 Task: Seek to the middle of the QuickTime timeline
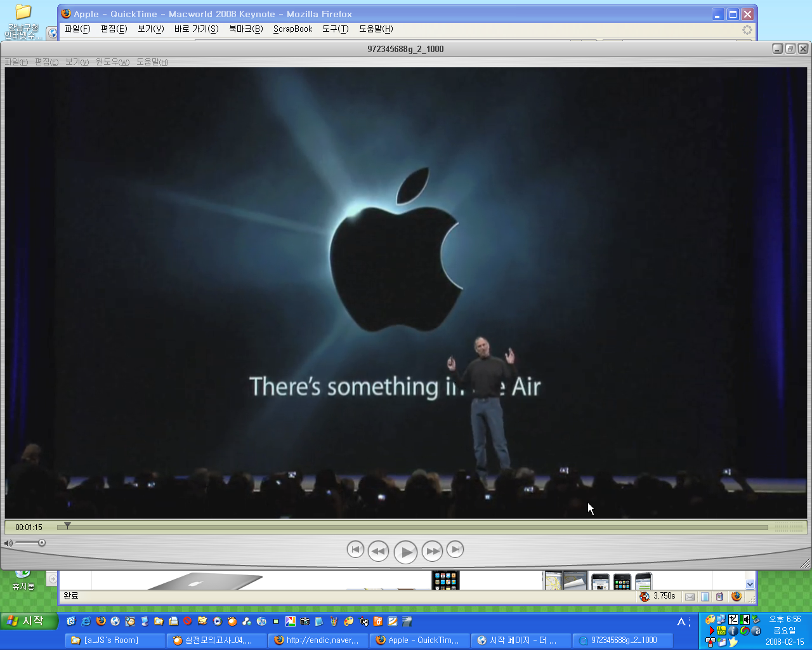tap(412, 527)
